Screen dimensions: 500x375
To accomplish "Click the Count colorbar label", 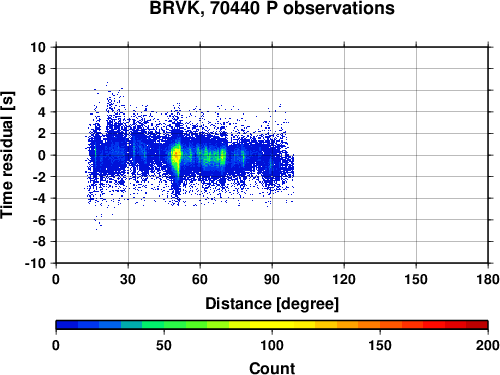I will click(272, 368).
